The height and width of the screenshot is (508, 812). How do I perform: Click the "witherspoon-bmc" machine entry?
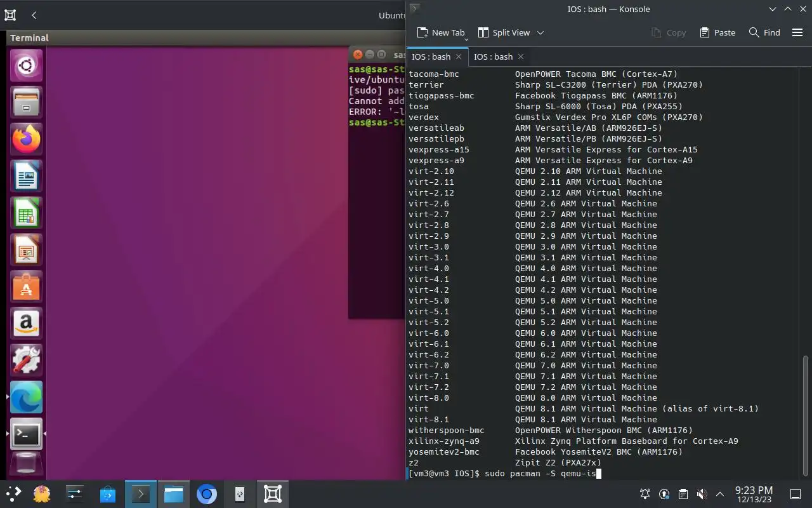pyautogui.click(x=447, y=430)
